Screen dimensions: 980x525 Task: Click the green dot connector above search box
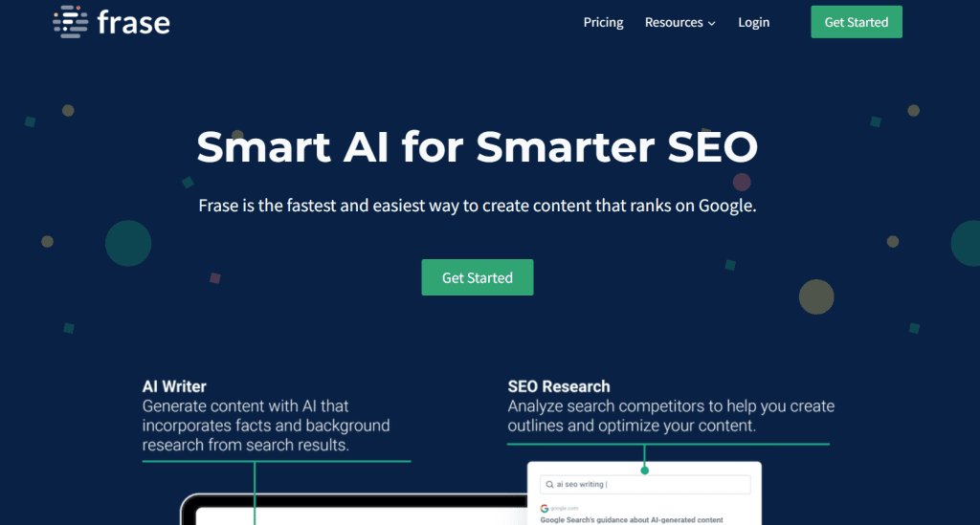click(x=644, y=470)
